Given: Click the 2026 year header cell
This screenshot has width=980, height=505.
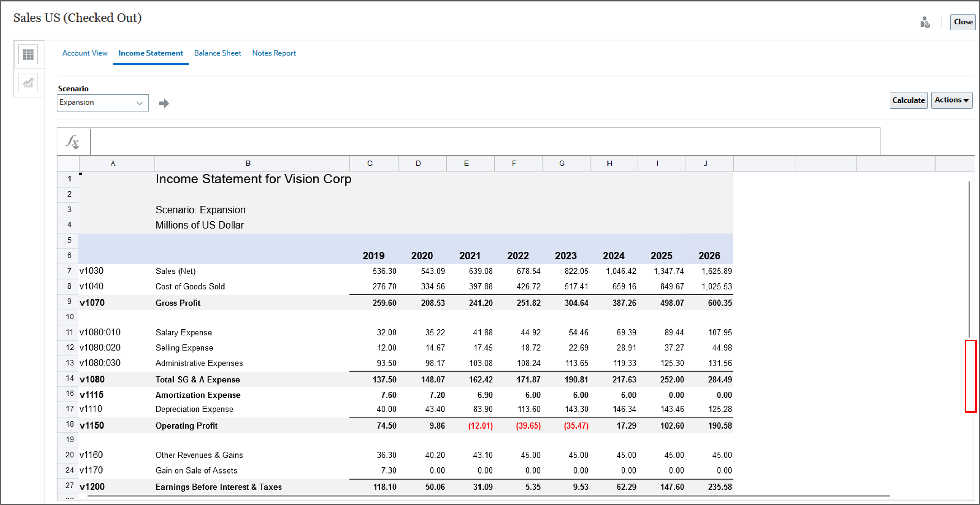Looking at the screenshot, I should [x=709, y=256].
